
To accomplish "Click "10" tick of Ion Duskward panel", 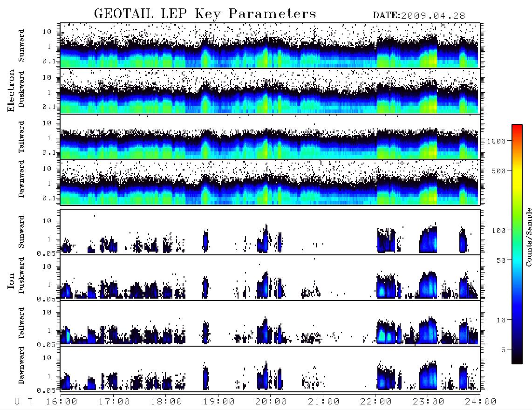I will pyautogui.click(x=47, y=267).
